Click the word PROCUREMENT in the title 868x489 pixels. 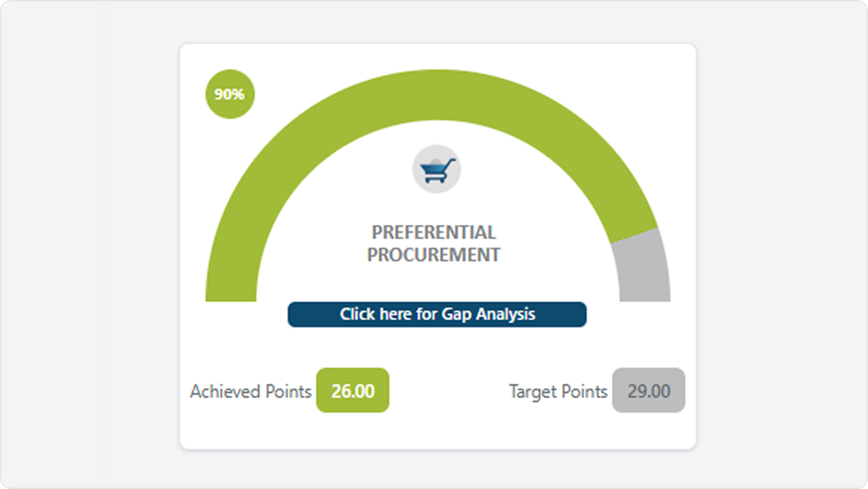(434, 255)
